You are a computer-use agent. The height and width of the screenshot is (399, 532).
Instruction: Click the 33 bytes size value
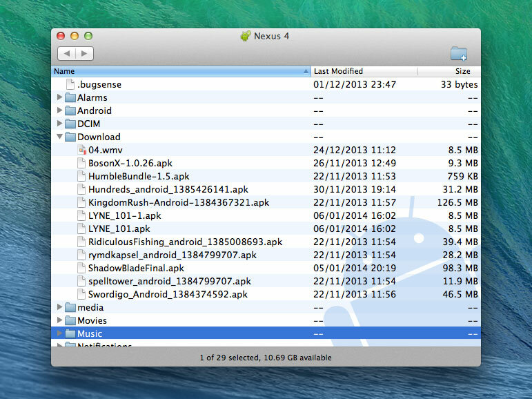click(460, 84)
